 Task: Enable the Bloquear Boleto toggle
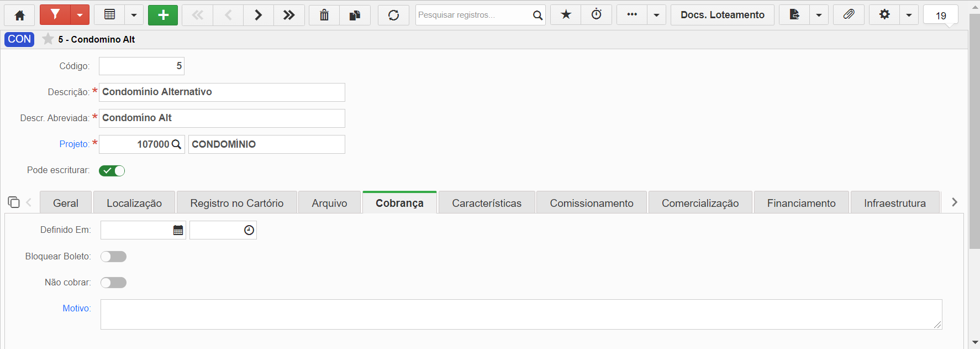point(113,256)
